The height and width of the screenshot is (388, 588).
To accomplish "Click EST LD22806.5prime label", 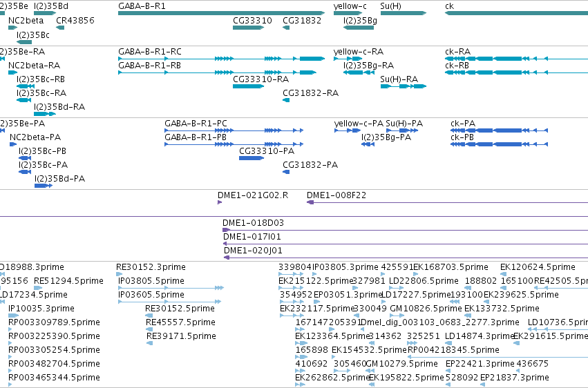I will pos(424,281).
